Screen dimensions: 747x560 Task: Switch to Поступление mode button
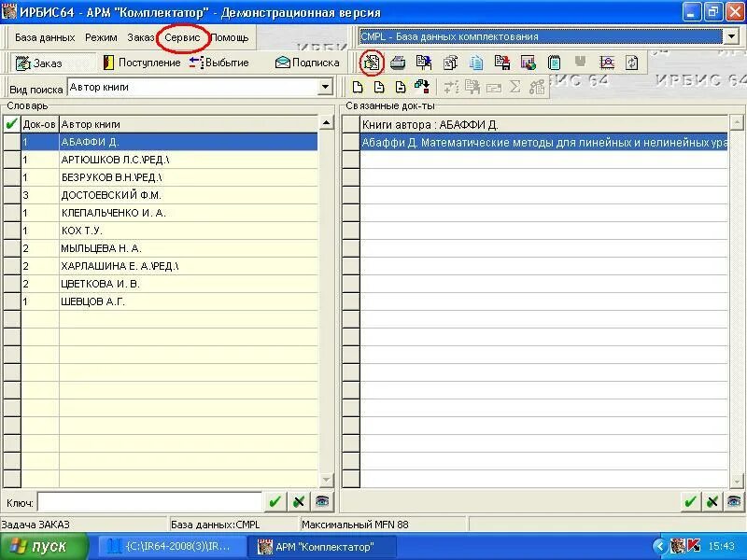[142, 63]
